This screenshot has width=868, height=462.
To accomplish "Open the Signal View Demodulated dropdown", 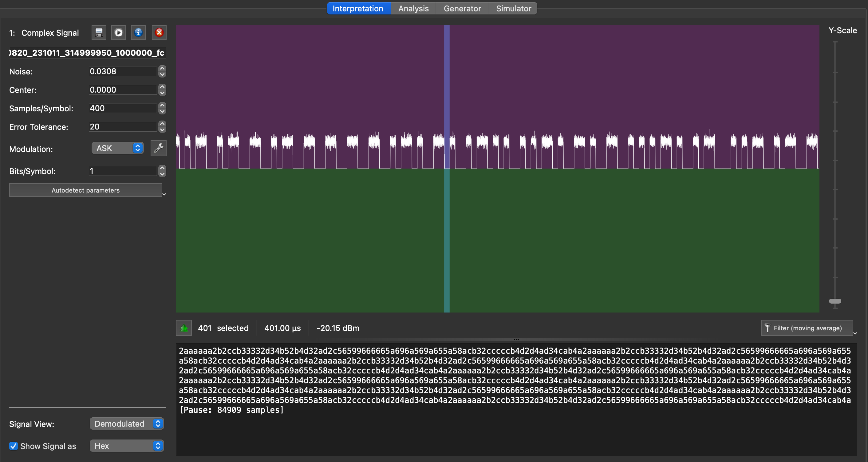I will pos(127,424).
